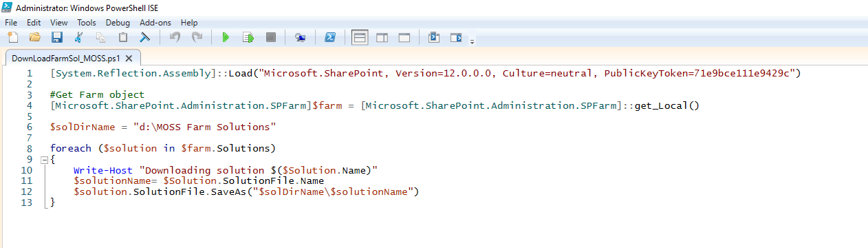Screen dimensions: 868x248
Task: Show Command Window toolbar icon
Action: pyautogui.click(x=433, y=37)
